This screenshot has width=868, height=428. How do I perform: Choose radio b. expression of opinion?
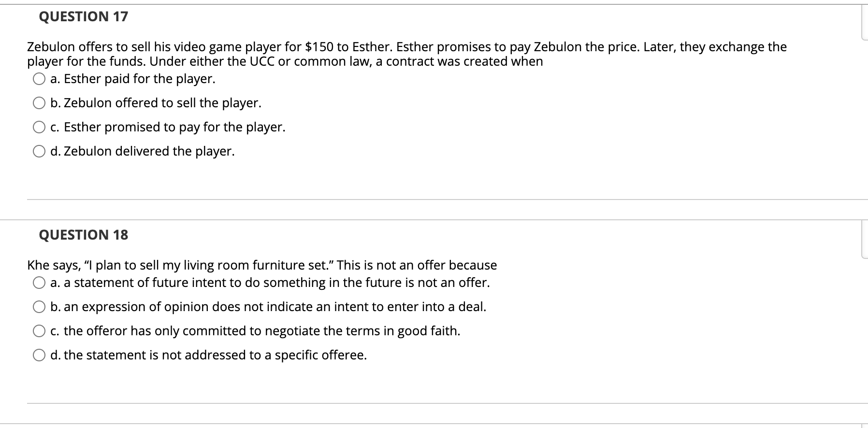pos(39,307)
